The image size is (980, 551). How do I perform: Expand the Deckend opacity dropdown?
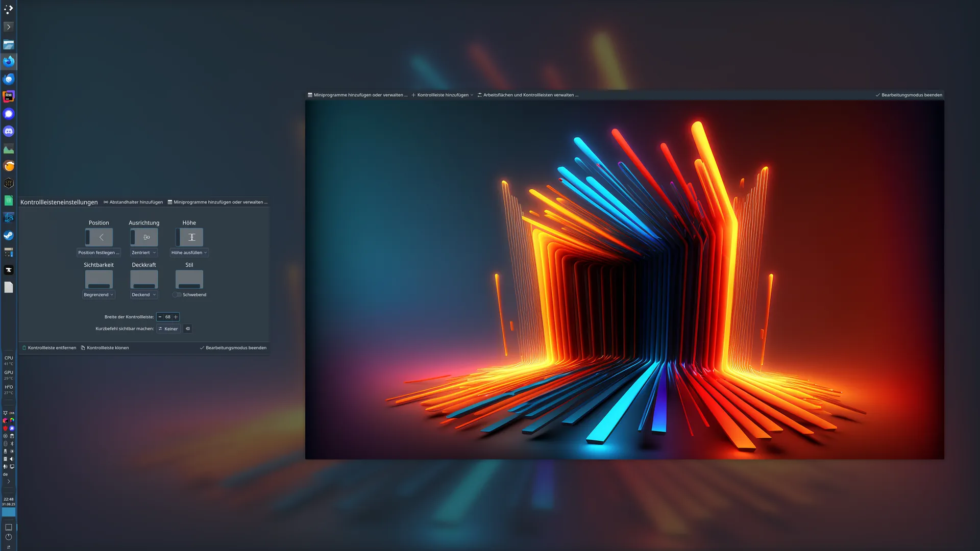point(143,295)
